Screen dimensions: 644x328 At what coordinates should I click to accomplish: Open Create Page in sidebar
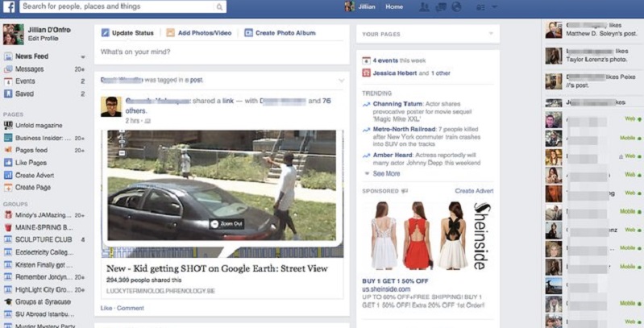pyautogui.click(x=33, y=188)
